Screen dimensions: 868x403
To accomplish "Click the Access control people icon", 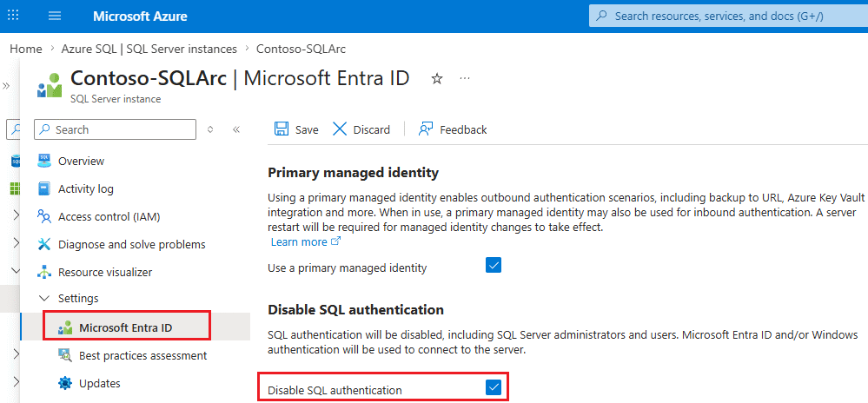I will point(44,216).
